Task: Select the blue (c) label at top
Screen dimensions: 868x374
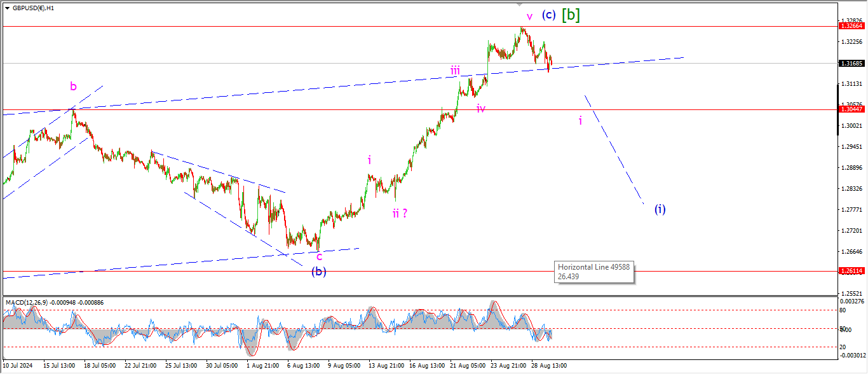Action: (x=548, y=15)
